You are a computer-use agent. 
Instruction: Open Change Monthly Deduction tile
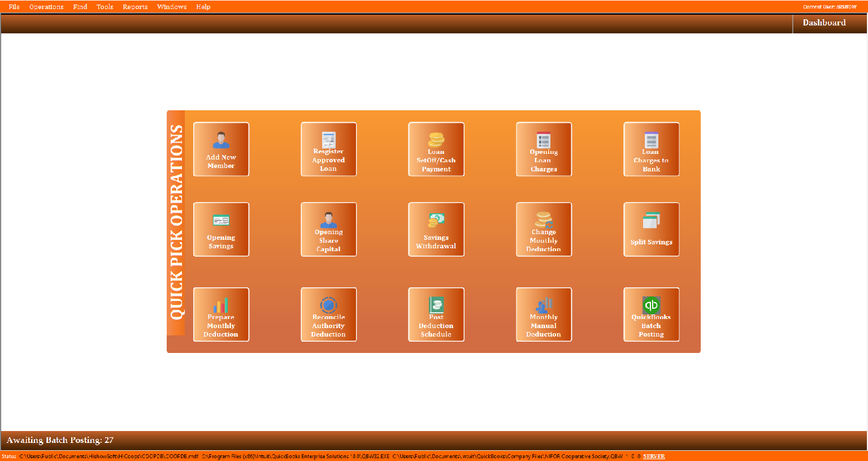click(544, 230)
